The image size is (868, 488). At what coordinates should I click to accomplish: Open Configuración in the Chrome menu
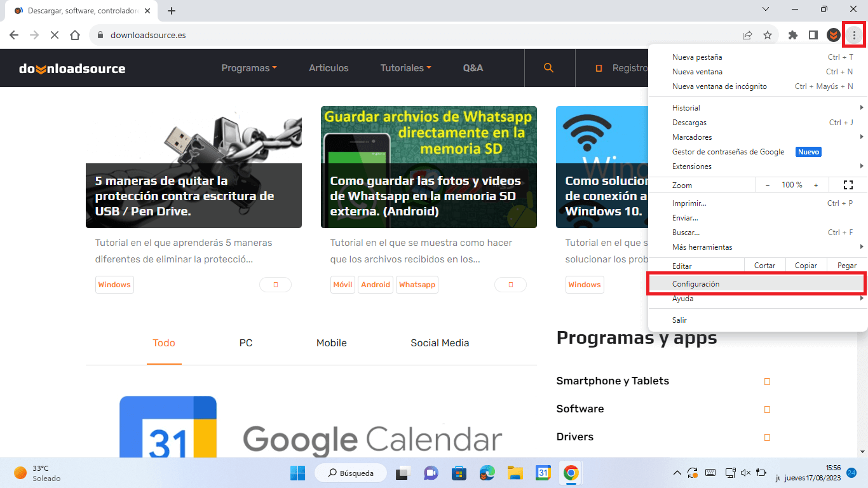tap(757, 284)
